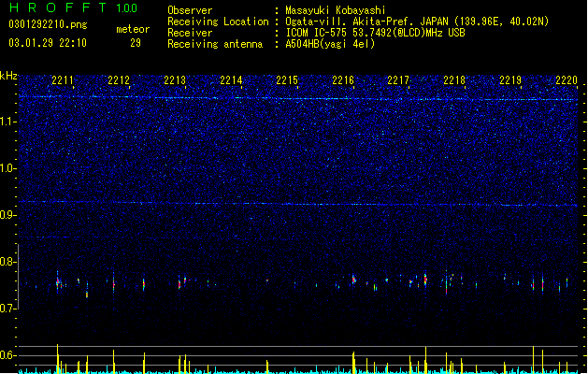
Task: Select the 2215 time label
Action: point(287,80)
